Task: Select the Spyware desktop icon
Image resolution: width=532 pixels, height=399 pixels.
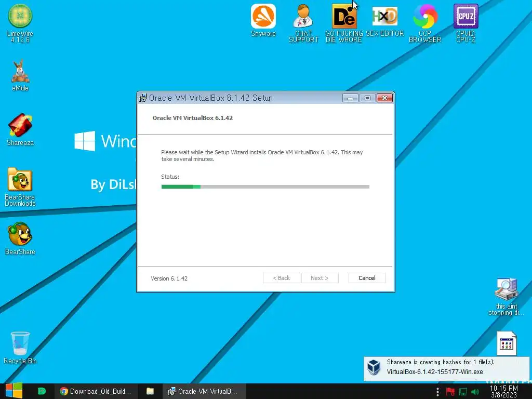Action: pos(263,20)
